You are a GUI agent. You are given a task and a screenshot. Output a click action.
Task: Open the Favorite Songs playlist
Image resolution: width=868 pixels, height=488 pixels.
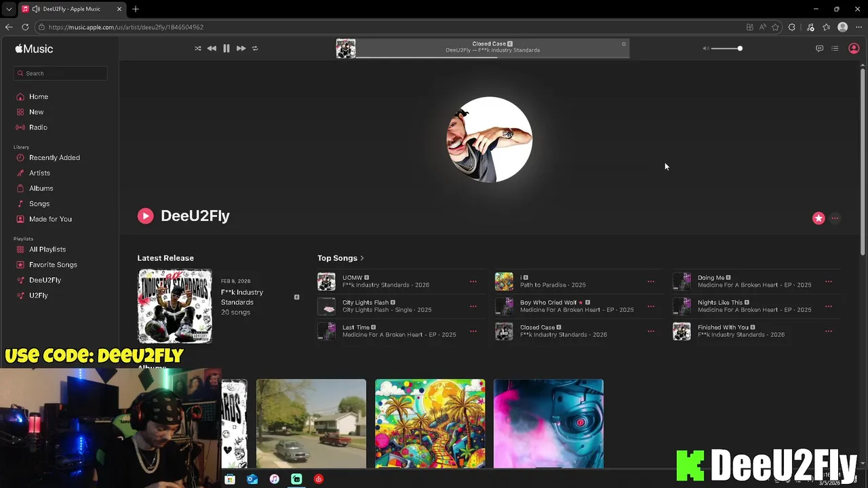[53, 265]
